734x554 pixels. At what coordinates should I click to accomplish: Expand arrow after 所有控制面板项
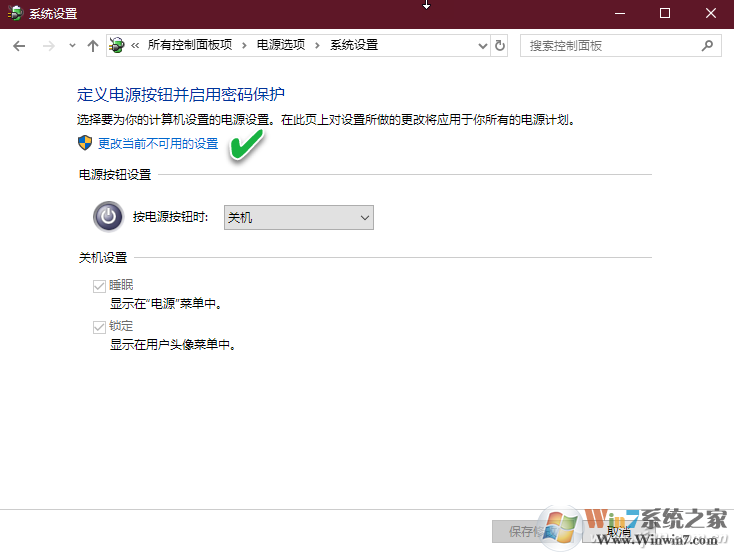[x=244, y=45]
